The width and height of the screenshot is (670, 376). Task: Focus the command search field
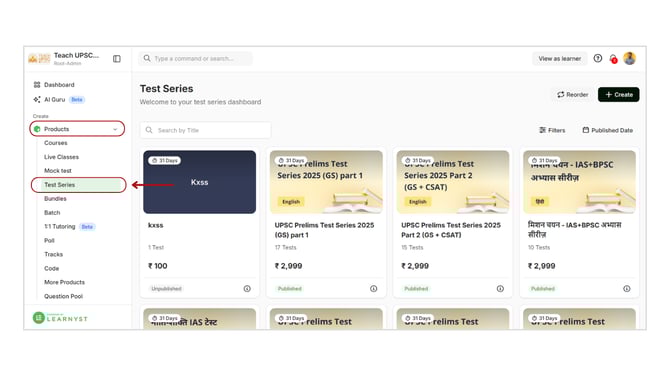pos(195,59)
